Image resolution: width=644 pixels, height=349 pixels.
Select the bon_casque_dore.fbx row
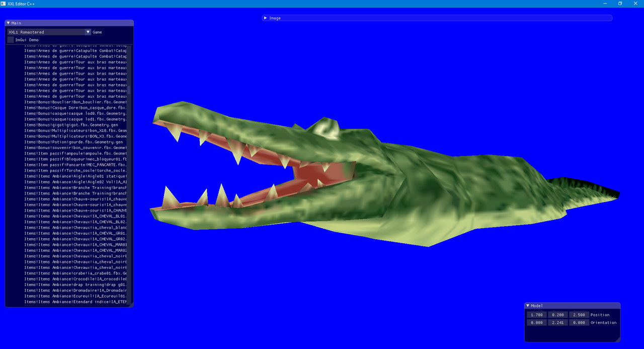(75, 108)
